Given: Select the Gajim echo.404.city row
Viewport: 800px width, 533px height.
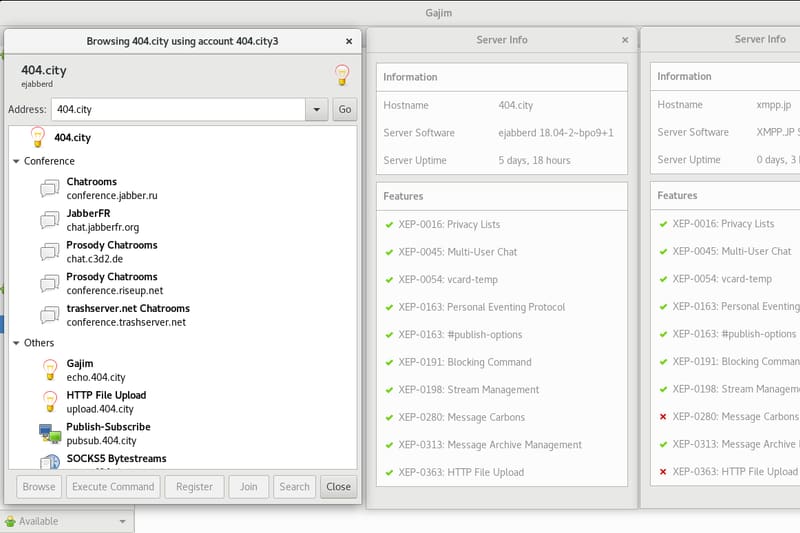Looking at the screenshot, I should (183, 370).
